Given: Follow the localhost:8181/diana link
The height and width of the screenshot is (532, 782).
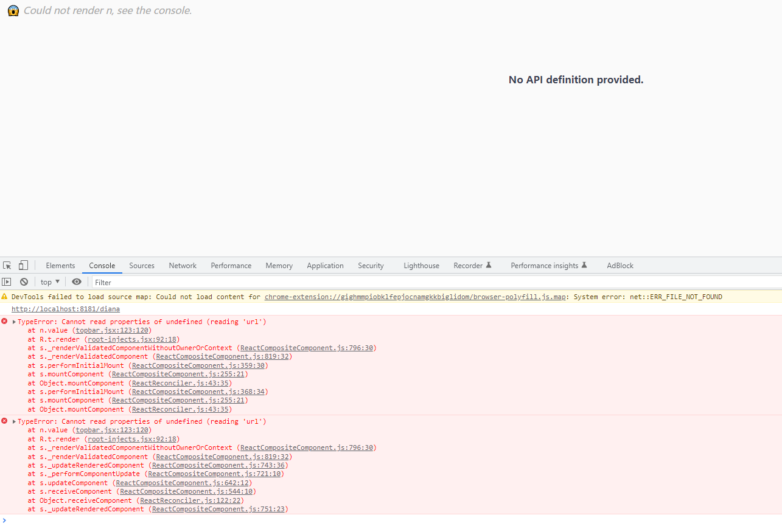Looking at the screenshot, I should coord(65,308).
